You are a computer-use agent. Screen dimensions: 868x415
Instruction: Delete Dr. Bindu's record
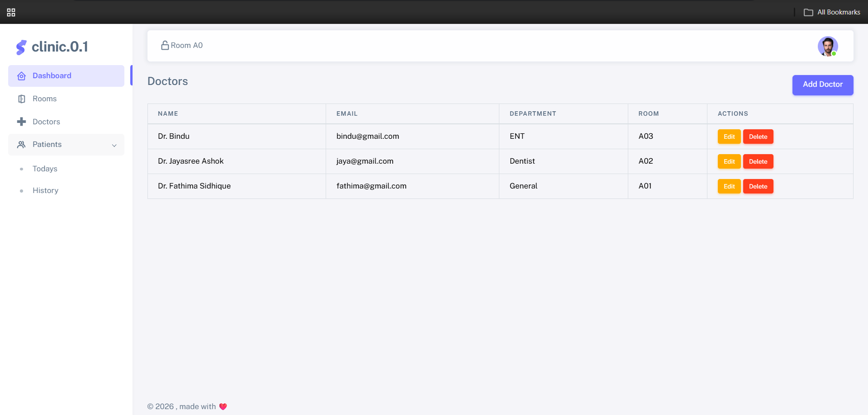tap(758, 137)
